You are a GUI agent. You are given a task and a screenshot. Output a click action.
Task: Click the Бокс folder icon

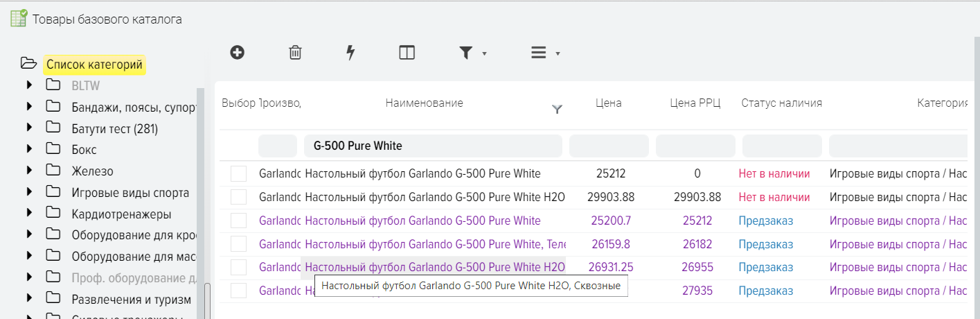tap(53, 149)
